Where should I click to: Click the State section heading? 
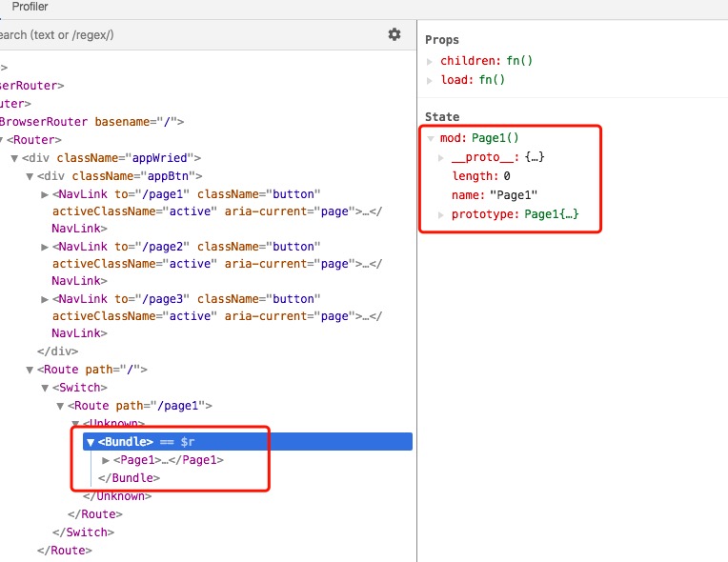click(442, 117)
